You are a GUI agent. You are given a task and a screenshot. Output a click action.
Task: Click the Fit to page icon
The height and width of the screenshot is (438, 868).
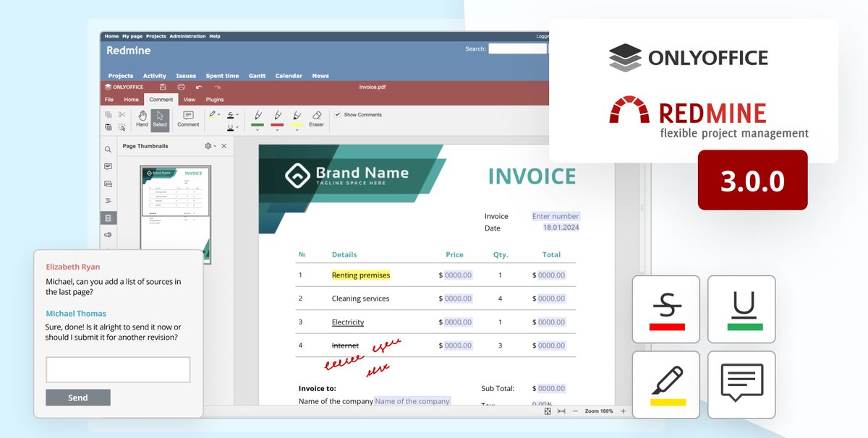[x=548, y=411]
